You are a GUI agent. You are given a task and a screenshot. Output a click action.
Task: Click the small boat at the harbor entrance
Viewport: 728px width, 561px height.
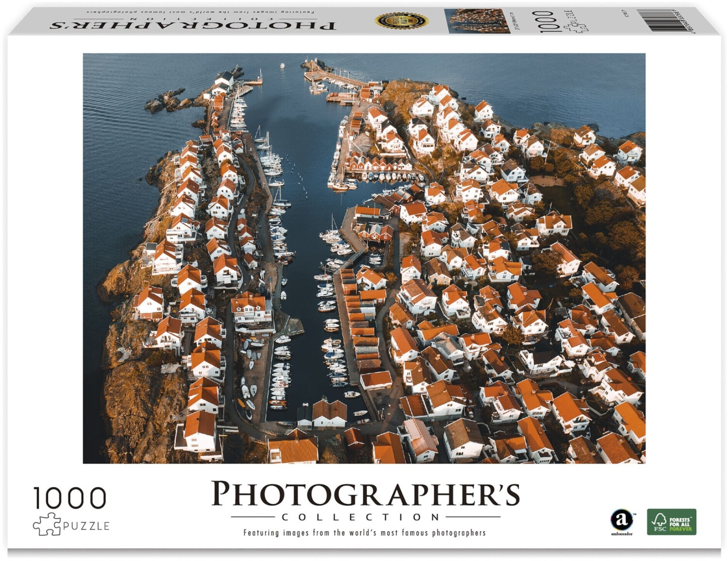point(281,66)
